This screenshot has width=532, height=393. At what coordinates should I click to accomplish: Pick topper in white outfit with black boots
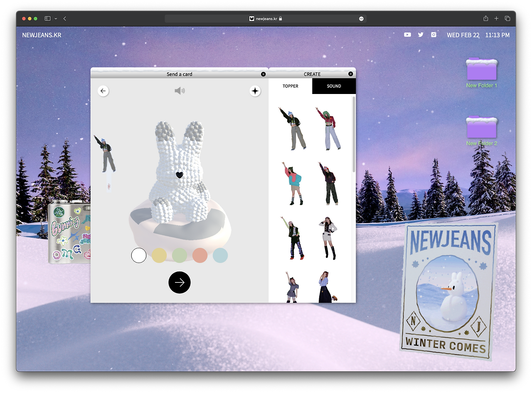tap(328, 238)
